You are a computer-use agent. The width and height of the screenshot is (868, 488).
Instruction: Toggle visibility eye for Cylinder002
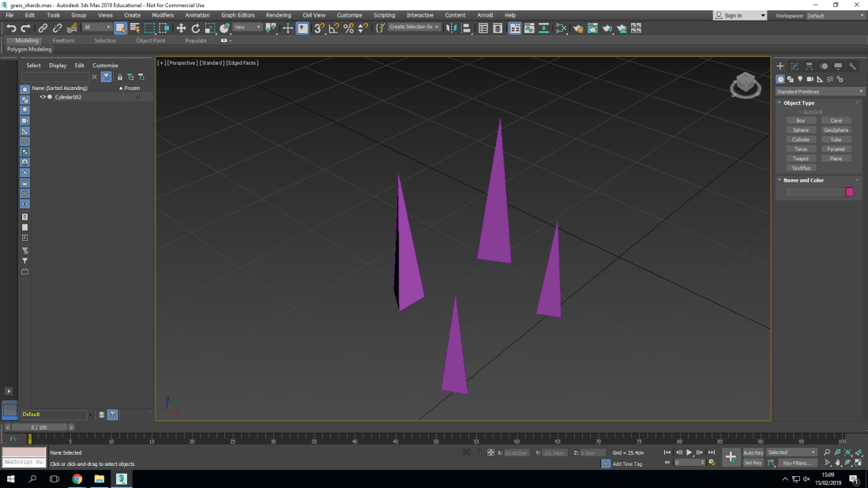tap(43, 96)
